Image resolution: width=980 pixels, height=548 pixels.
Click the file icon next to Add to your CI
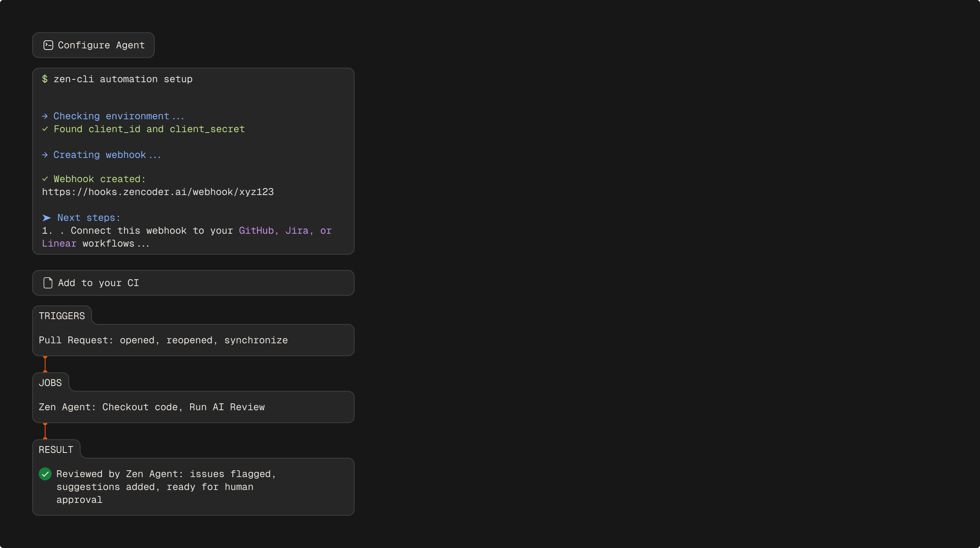pyautogui.click(x=48, y=283)
